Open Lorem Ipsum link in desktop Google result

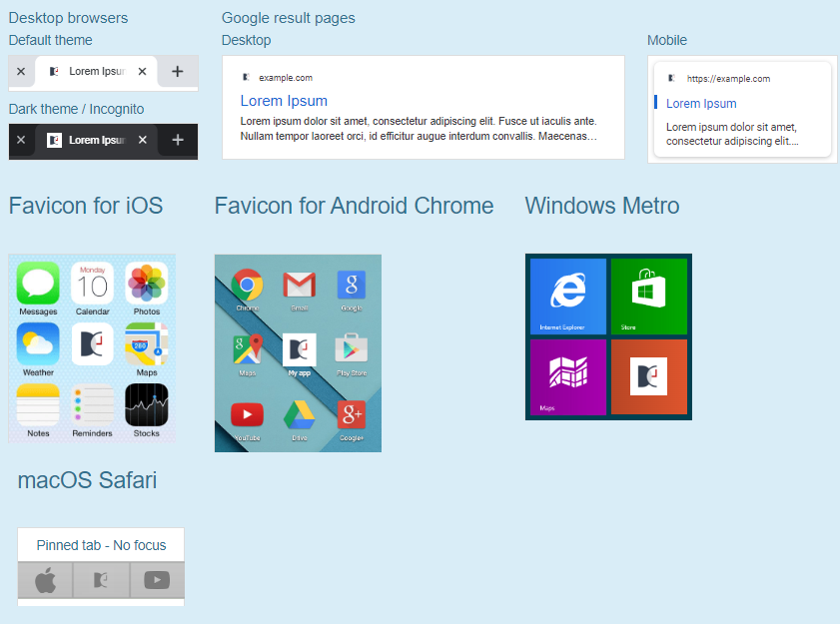click(x=284, y=101)
